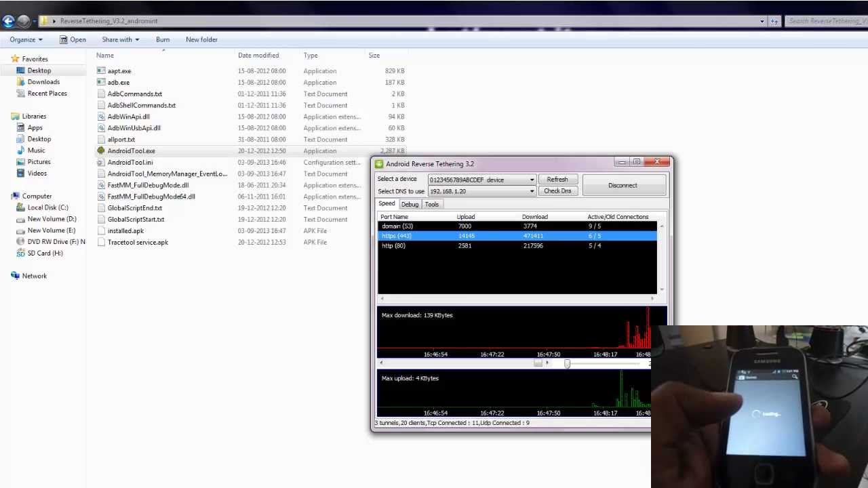Screen dimensions: 868x488
Task: Click the graph timeline slider thumb
Action: pyautogui.click(x=568, y=363)
